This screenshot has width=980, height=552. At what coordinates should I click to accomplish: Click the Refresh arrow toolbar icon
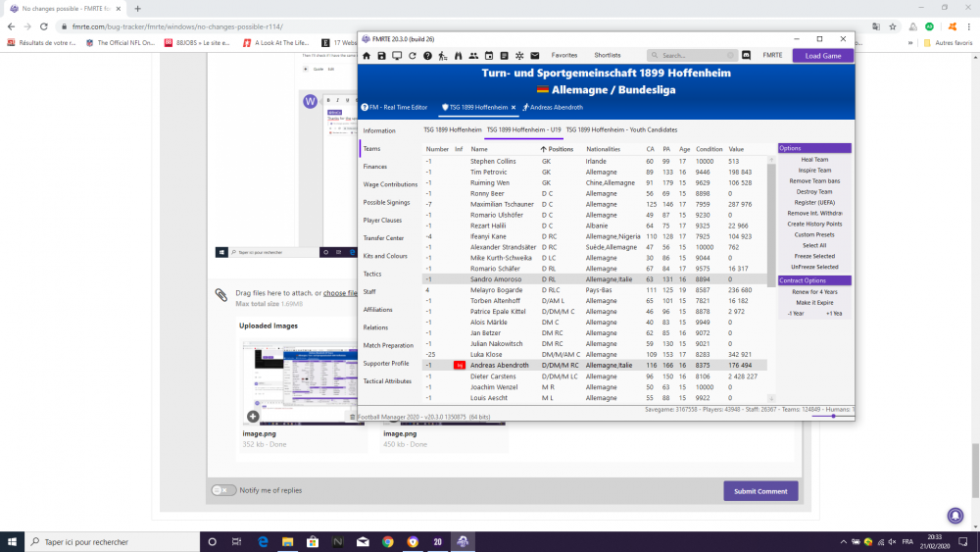pyautogui.click(x=412, y=56)
